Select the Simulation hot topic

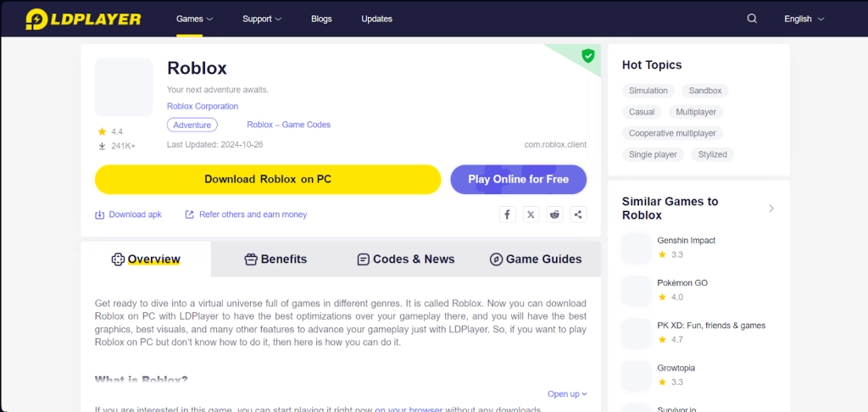(x=648, y=91)
